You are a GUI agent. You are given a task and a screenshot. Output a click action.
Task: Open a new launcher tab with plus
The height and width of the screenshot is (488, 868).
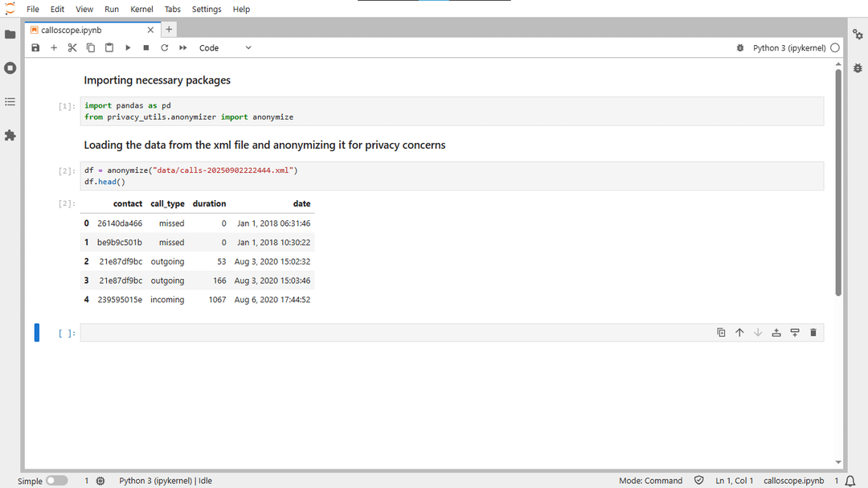[169, 30]
